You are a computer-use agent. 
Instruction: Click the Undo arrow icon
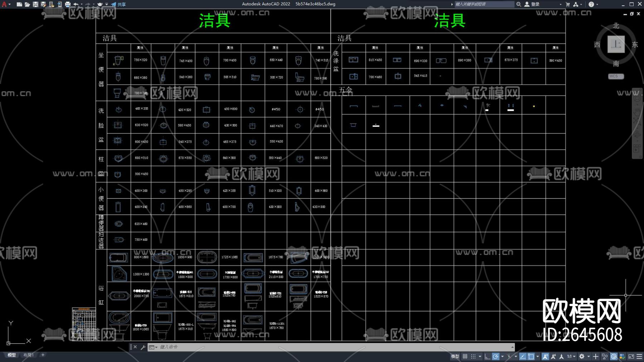point(76,4)
